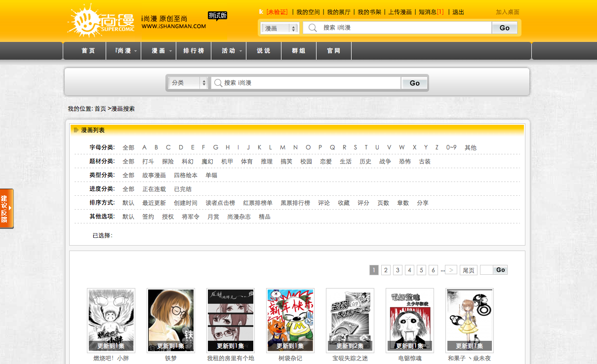Jump to last page with 尾页

(x=468, y=270)
